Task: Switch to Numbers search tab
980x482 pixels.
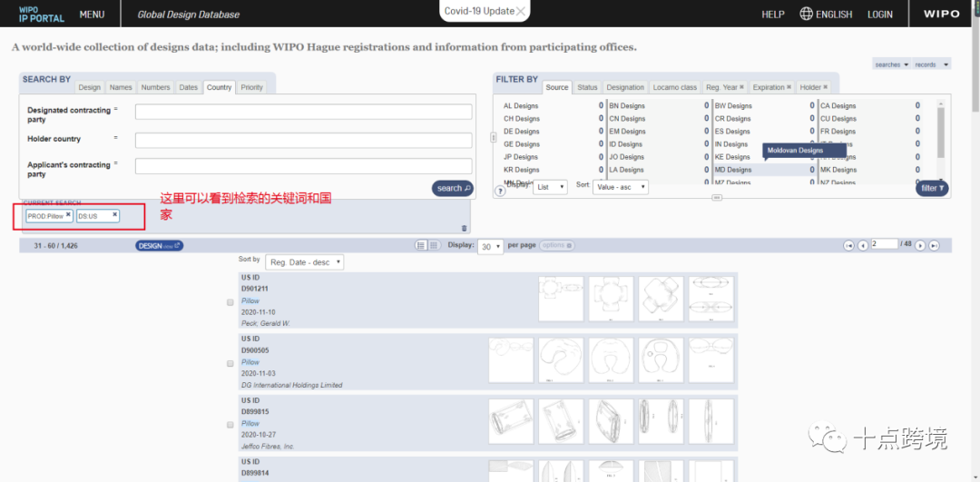Action: [156, 87]
